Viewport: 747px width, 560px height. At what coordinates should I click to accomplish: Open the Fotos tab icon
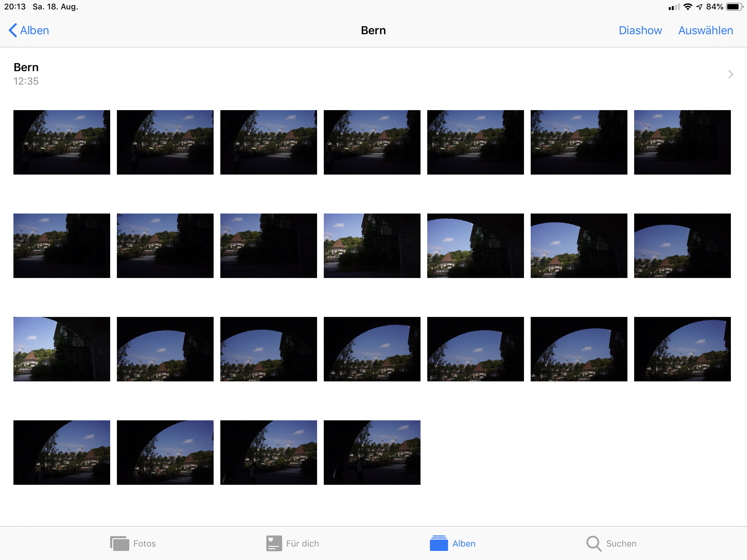[120, 544]
